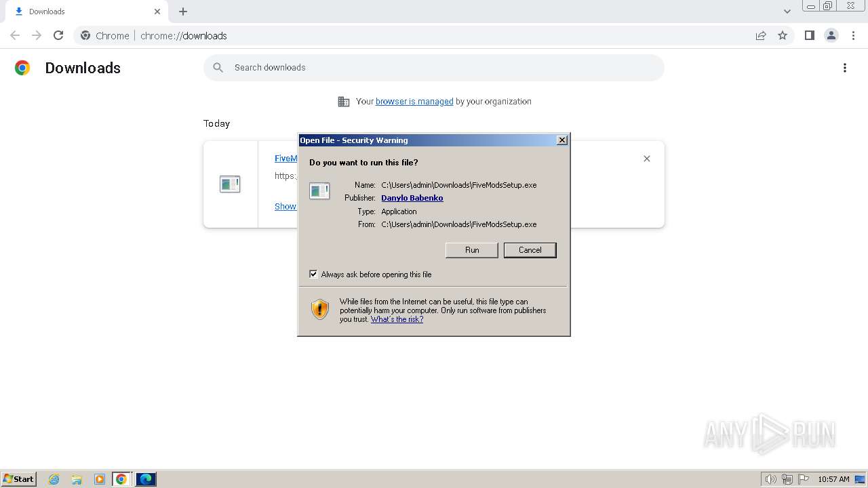Screen dimensions: 868x488
Task: Open the tab search dropdown arrow
Action: (x=787, y=12)
